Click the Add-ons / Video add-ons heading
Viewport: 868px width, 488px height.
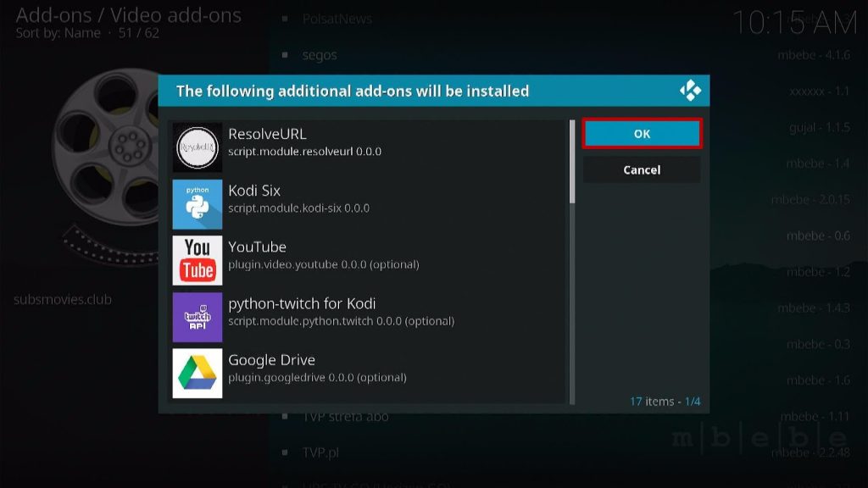click(129, 15)
